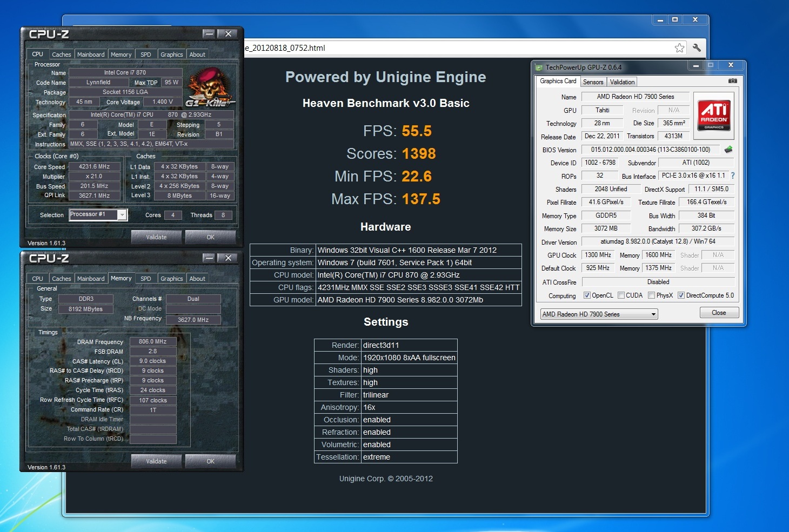Click the BIOS Version field in GPU-Z
789x532 pixels.
click(651, 150)
